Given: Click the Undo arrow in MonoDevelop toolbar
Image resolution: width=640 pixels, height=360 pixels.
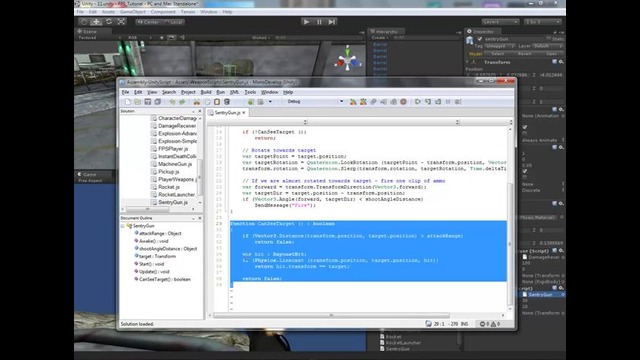Looking at the screenshot, I should pyautogui.click(x=173, y=102).
